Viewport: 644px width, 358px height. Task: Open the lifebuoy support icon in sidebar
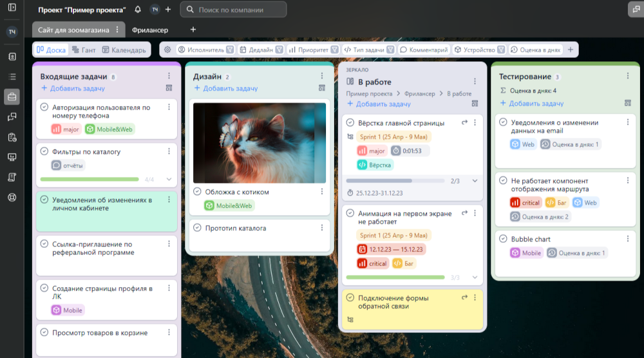12,198
